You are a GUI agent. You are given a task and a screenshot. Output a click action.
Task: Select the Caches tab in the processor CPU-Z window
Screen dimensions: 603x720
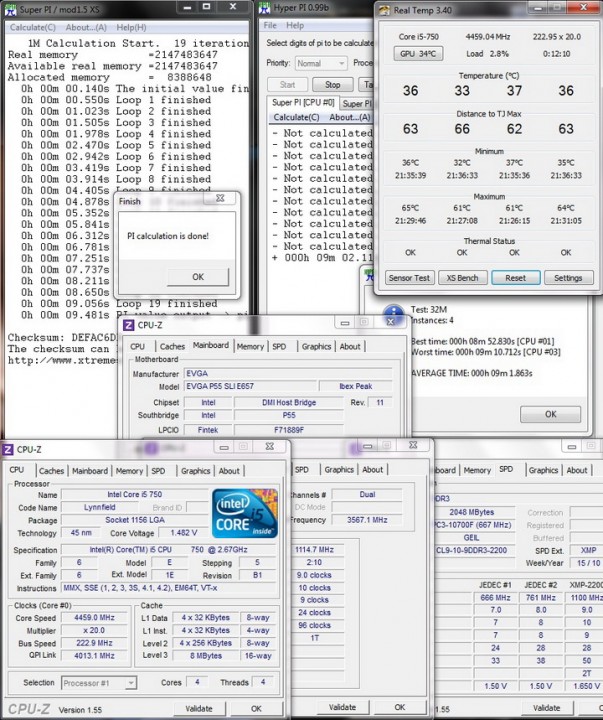click(51, 471)
